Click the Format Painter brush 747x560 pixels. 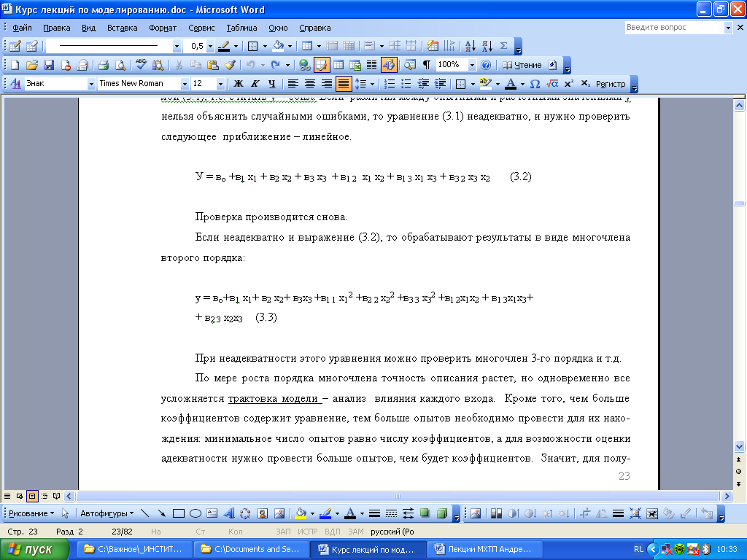tap(230, 65)
